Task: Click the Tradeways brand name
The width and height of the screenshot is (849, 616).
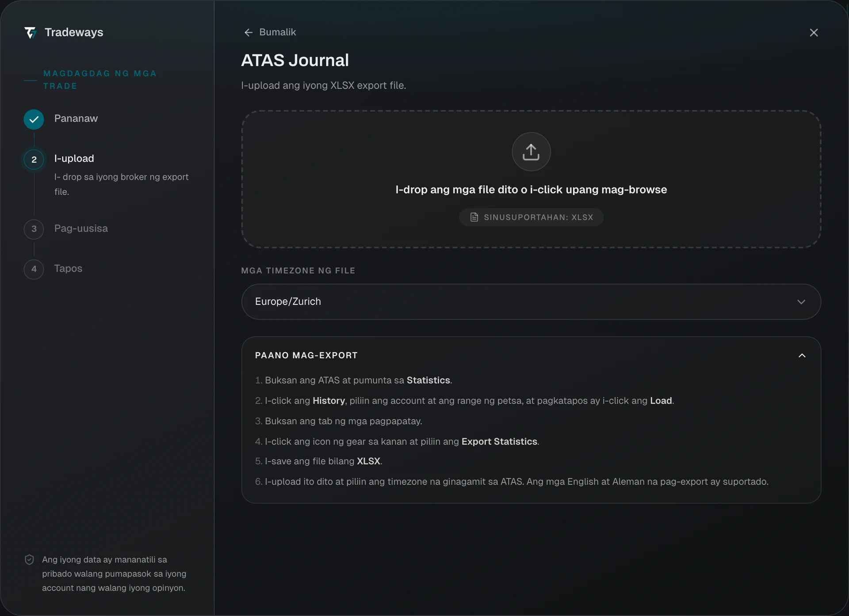Action: [x=74, y=32]
